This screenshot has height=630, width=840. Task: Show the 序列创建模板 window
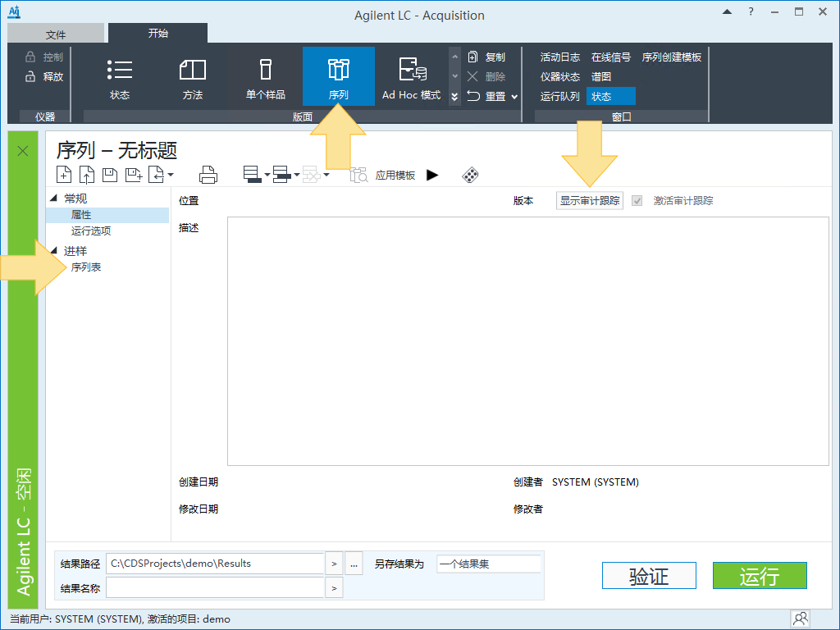click(x=672, y=57)
